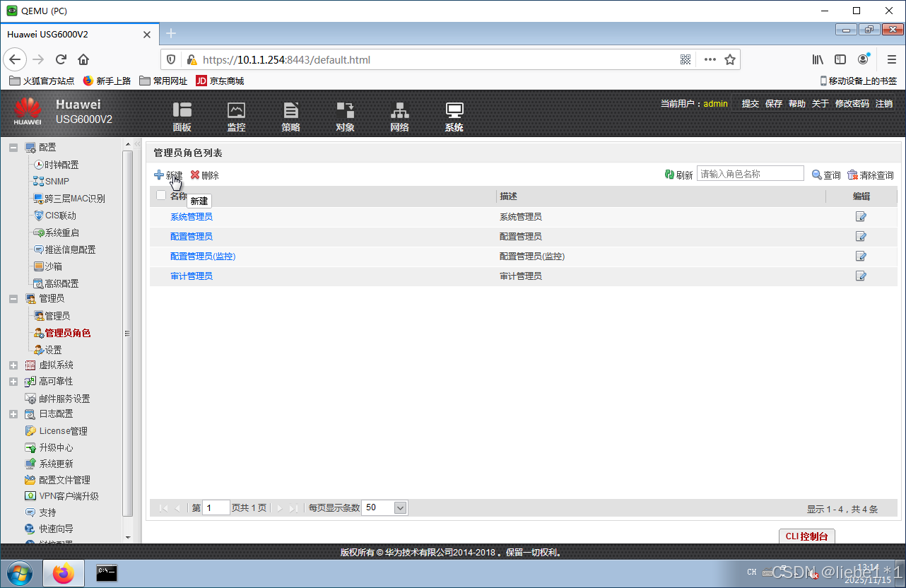This screenshot has width=906, height=588.
Task: Go to Firefox home page
Action: pyautogui.click(x=83, y=59)
